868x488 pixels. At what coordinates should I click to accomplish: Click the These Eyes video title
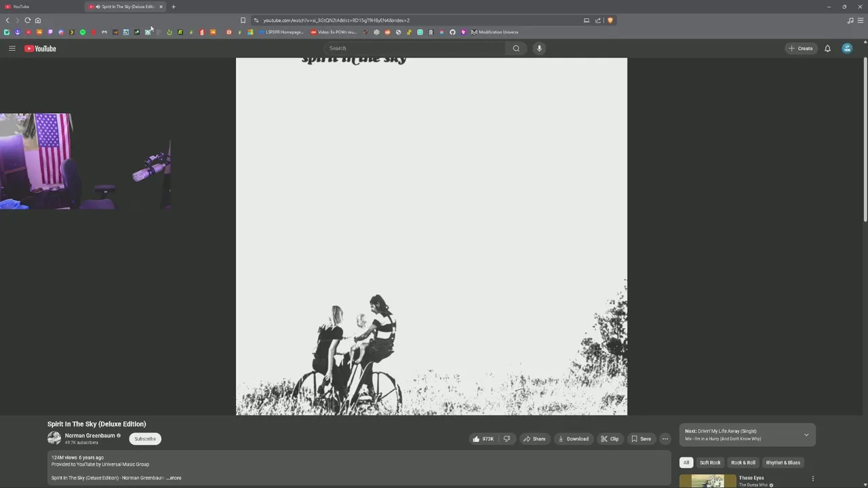(751, 478)
